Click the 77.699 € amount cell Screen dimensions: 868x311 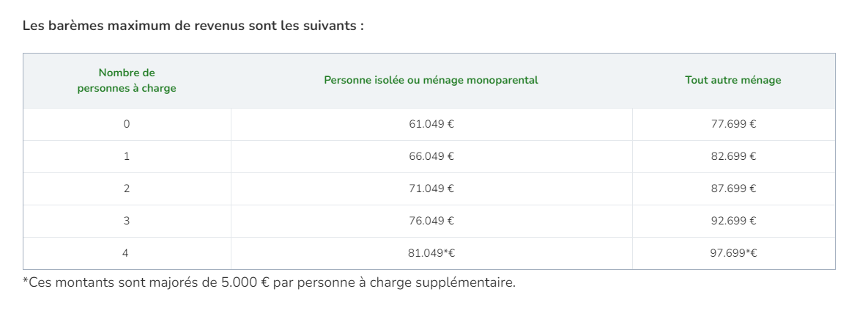(733, 125)
